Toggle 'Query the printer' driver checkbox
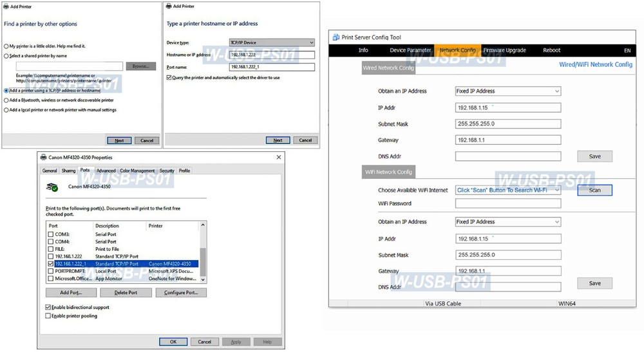This screenshot has width=644, height=352. [x=169, y=77]
